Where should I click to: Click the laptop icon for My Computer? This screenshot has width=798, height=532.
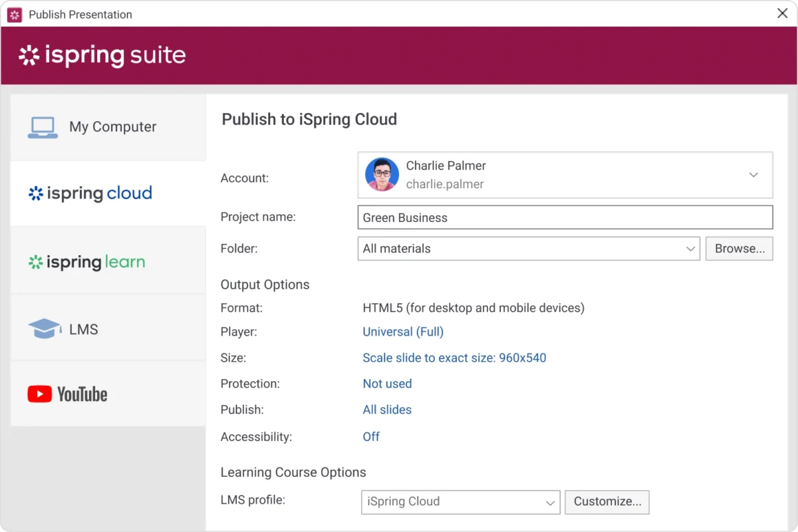point(43,127)
